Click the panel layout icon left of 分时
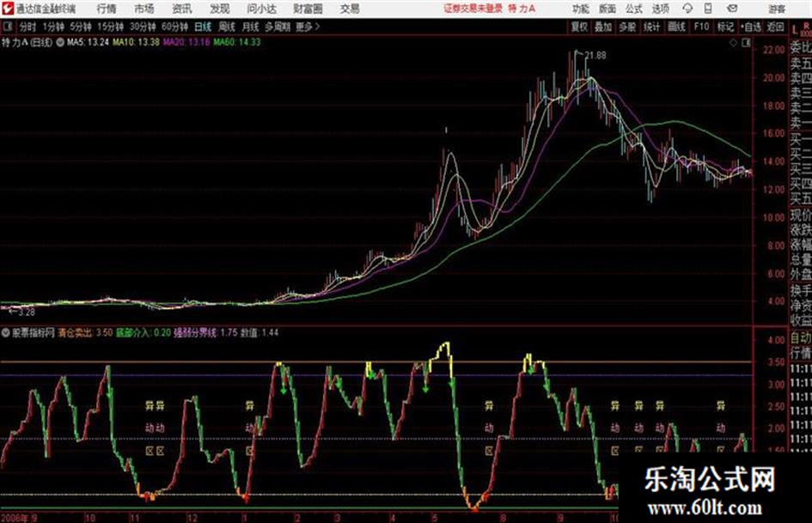812x523 pixels. click(8, 27)
